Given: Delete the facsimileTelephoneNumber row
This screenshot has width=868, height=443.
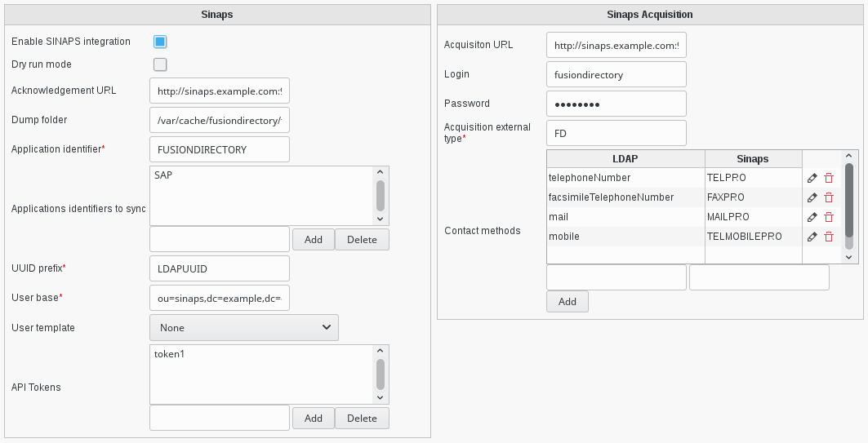Looking at the screenshot, I should tap(829, 197).
